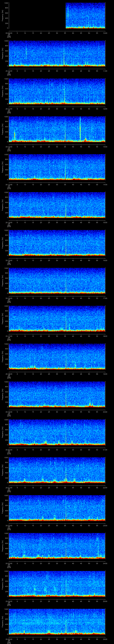Click the spectrogram plot starting at 20:25:00
Viewport: 114px width, 644px height.
(x=57, y=621)
